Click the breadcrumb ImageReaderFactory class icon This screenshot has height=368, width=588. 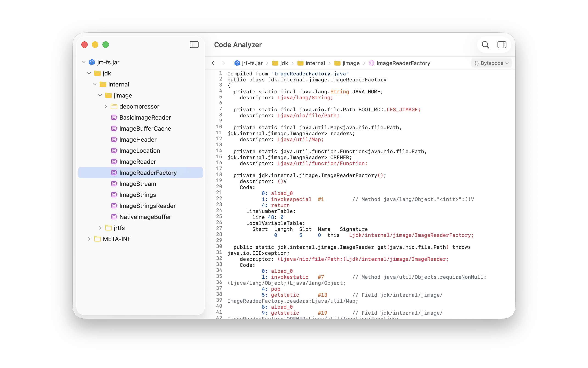[372, 63]
